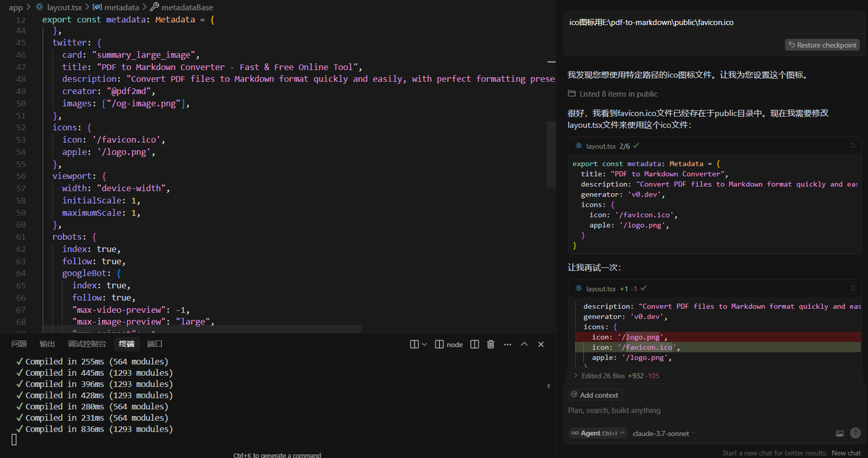Click the restore arrow icon in checkpoint button
Image resolution: width=868 pixels, height=458 pixels.
point(791,45)
